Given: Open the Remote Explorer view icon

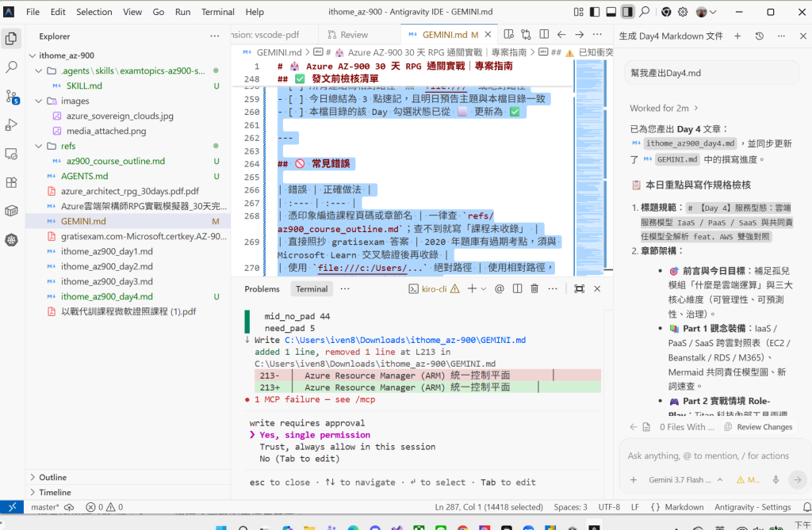Looking at the screenshot, I should (x=11, y=154).
